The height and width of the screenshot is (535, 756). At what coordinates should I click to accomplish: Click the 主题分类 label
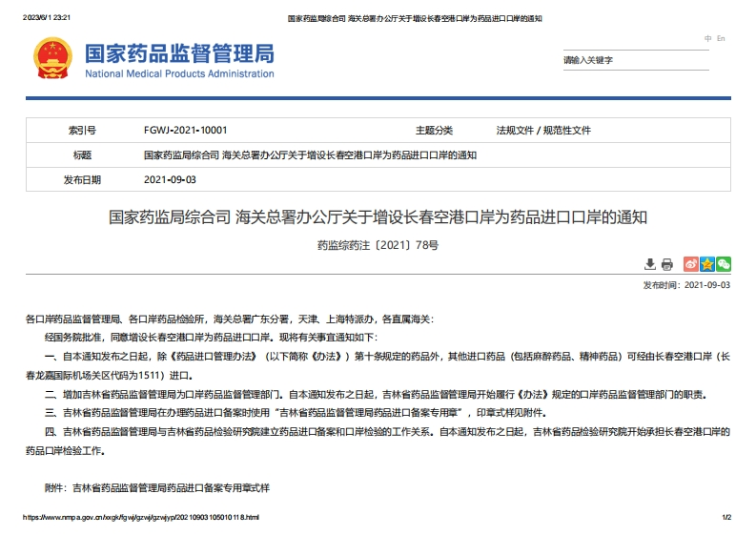pyautogui.click(x=434, y=131)
